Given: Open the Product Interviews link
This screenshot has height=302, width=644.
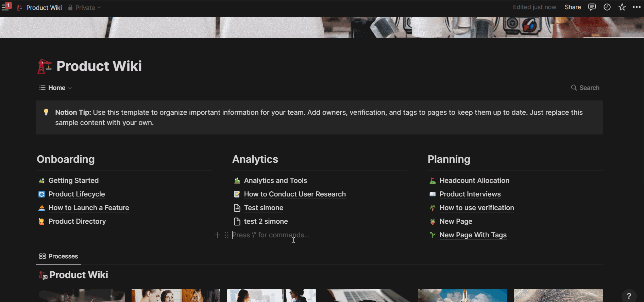Looking at the screenshot, I should pyautogui.click(x=470, y=194).
